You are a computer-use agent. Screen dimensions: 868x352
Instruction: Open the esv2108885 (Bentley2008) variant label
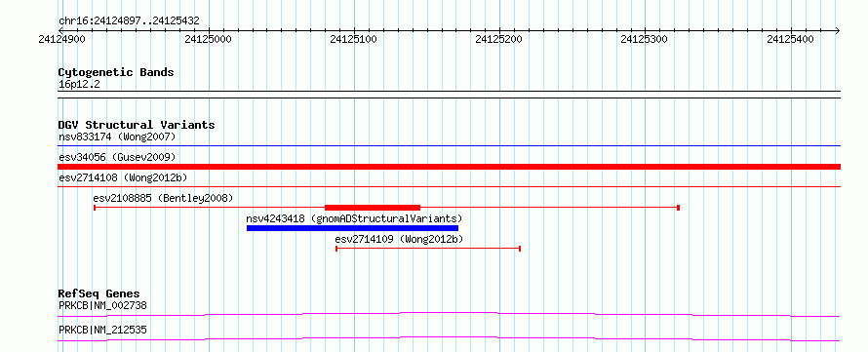[x=163, y=198]
